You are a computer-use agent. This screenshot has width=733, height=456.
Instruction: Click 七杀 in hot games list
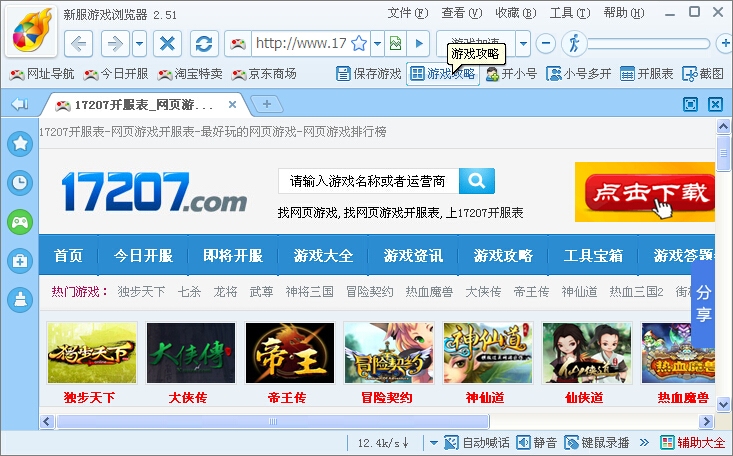point(189,292)
